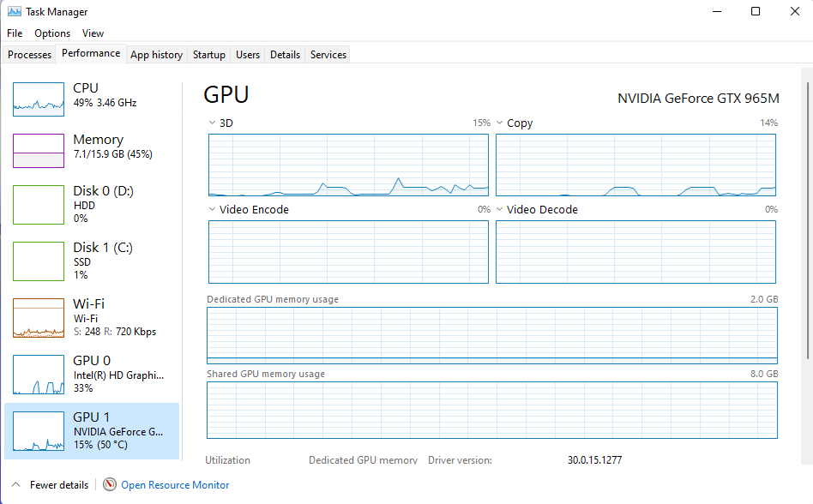Open the Copy engine dropdown
Image resolution: width=813 pixels, height=504 pixels.
500,123
